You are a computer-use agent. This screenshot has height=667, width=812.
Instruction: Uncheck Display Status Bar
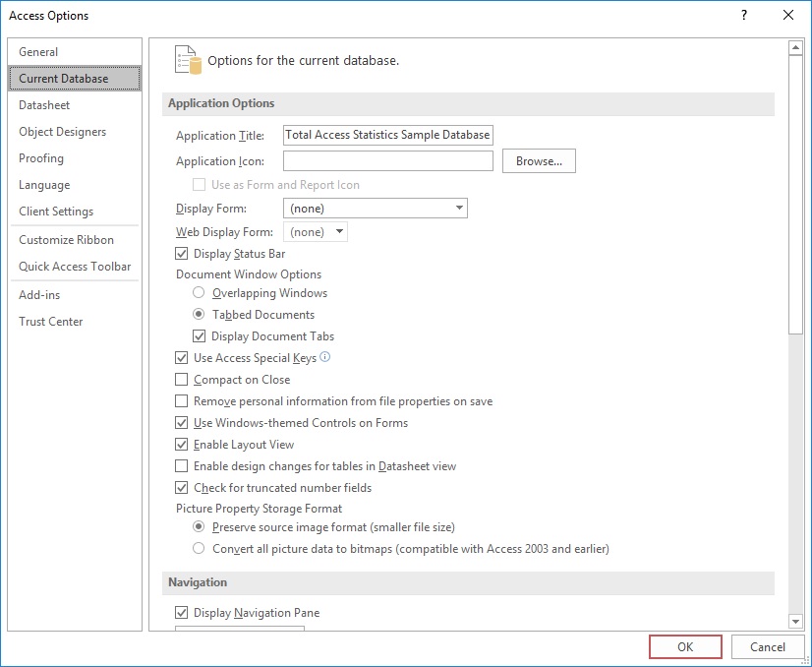coord(181,254)
